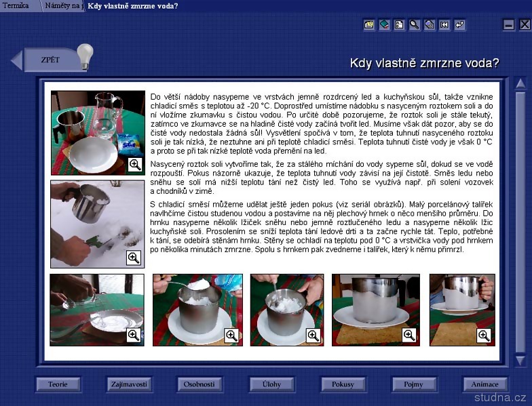Enlarge the spoon-of-salt photo via magnifier
532x406 pixels.
click(231, 336)
